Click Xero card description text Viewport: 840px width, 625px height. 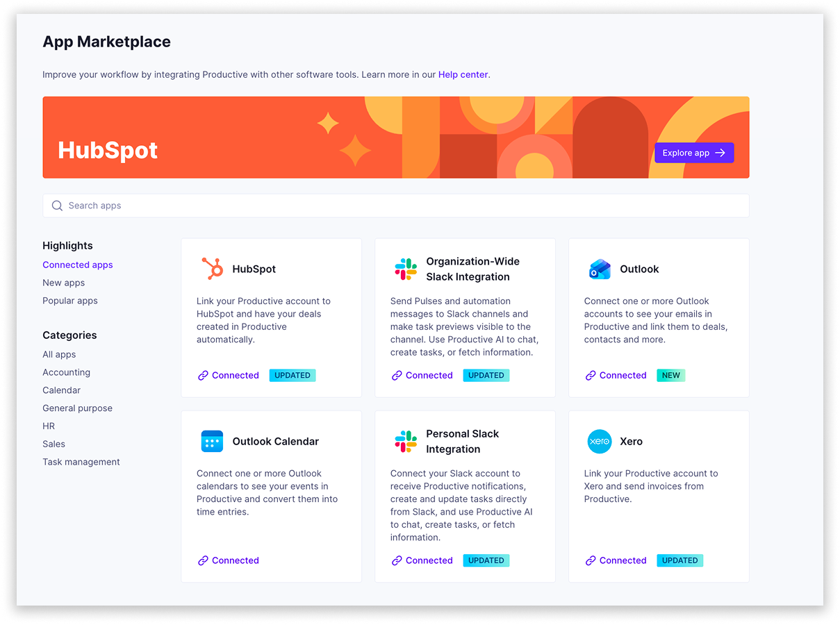(652, 486)
